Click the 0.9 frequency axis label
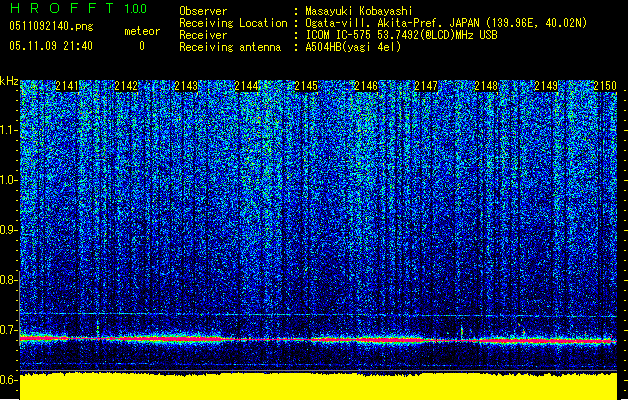The height and width of the screenshot is (400, 629). click(x=8, y=230)
